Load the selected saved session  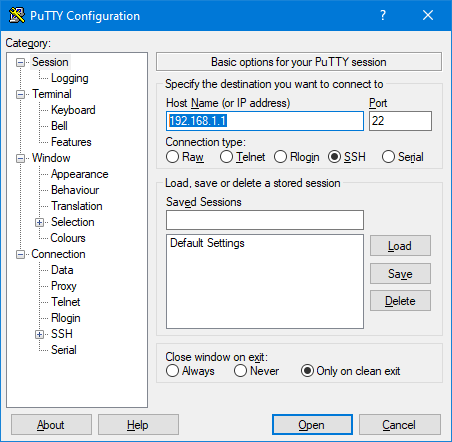(x=400, y=246)
